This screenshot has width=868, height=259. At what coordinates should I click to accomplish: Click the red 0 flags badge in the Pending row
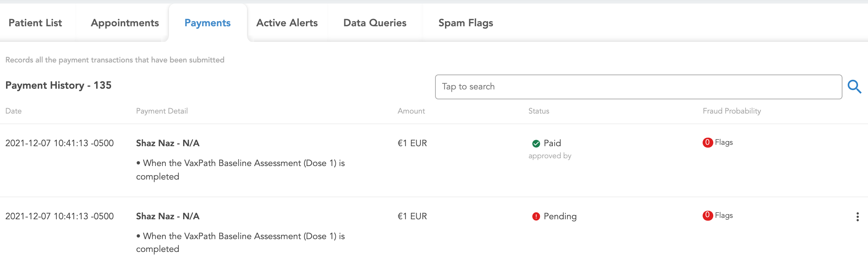click(x=707, y=215)
